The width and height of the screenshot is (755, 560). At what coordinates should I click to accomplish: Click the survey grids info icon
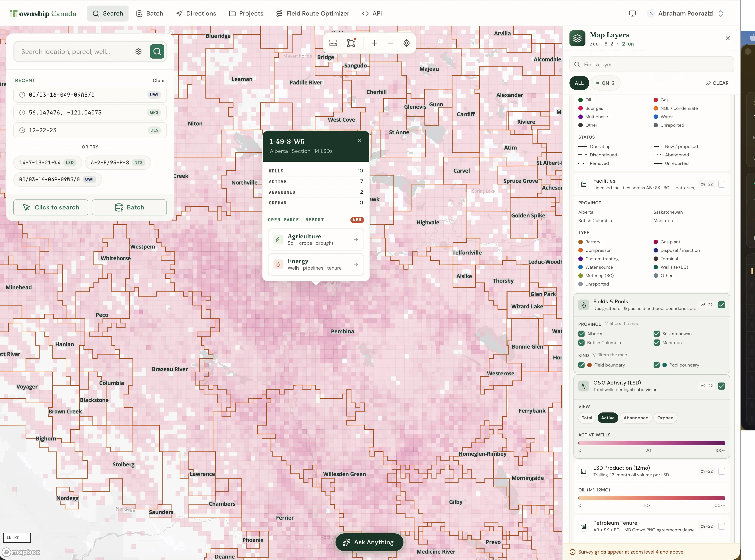[x=573, y=552]
